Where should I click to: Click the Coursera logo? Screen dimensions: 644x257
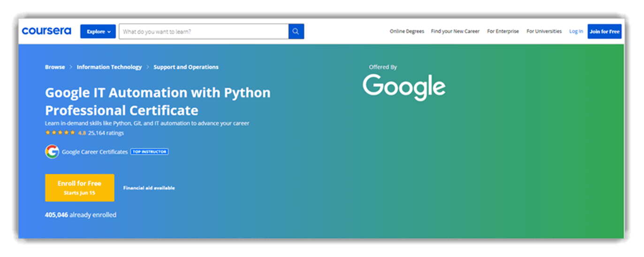[46, 31]
